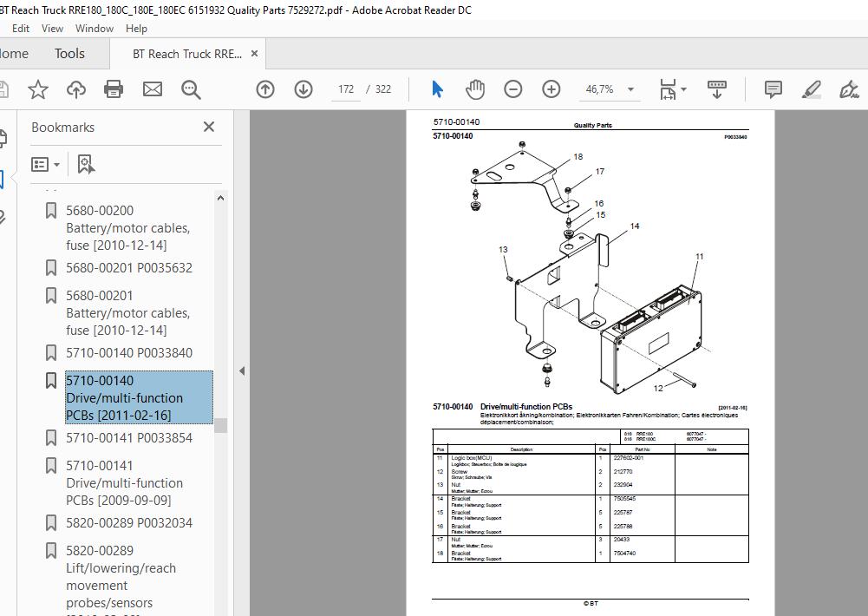Viewport: 868px width, 616px height.
Task: Select the hand pan tool
Action: click(x=475, y=89)
